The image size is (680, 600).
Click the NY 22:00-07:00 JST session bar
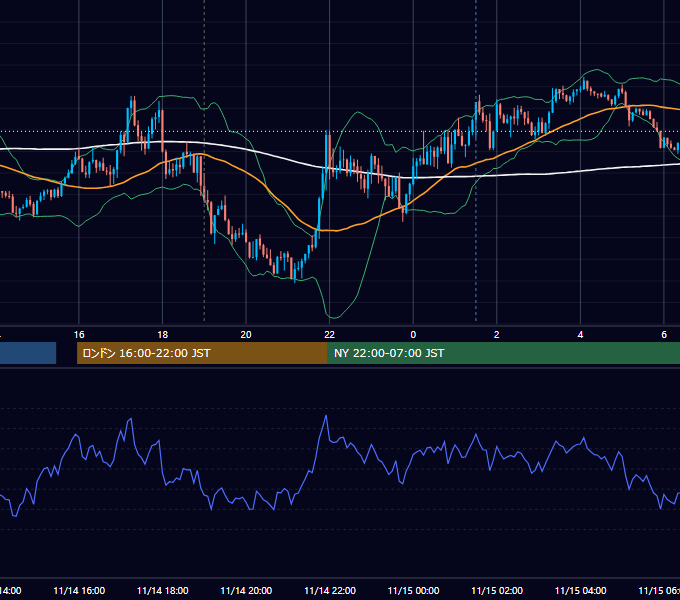click(503, 353)
